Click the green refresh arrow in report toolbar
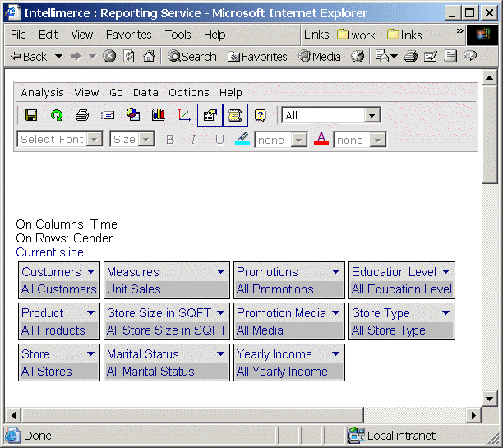 point(57,115)
